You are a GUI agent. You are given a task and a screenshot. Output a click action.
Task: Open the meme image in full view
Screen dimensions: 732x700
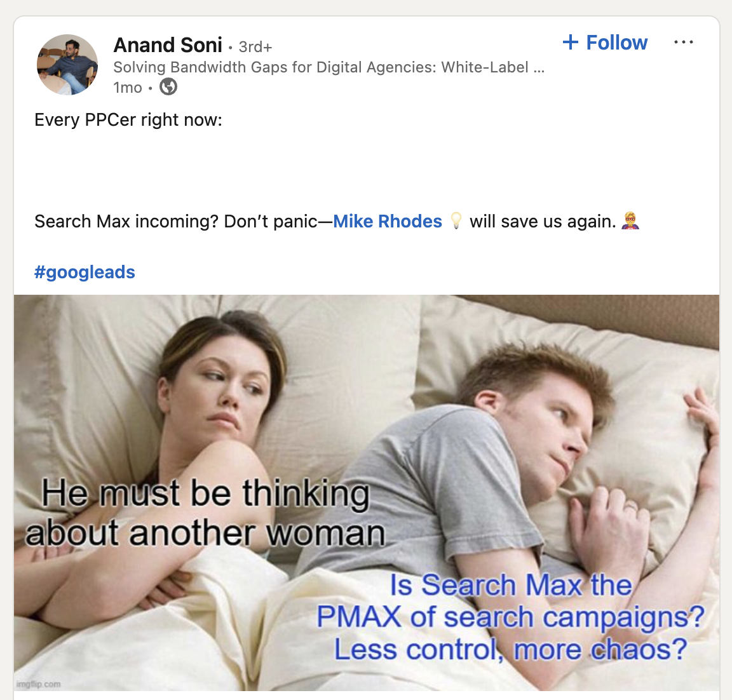367,492
